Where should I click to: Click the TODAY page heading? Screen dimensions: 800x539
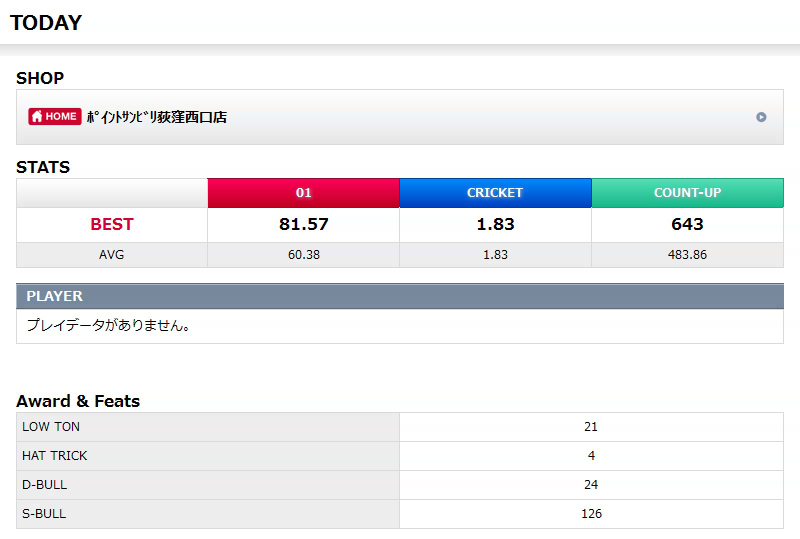(x=46, y=23)
